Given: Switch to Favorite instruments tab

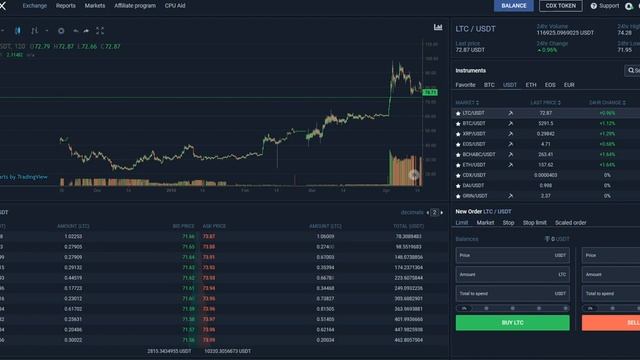Looking at the screenshot, I should click(465, 85).
